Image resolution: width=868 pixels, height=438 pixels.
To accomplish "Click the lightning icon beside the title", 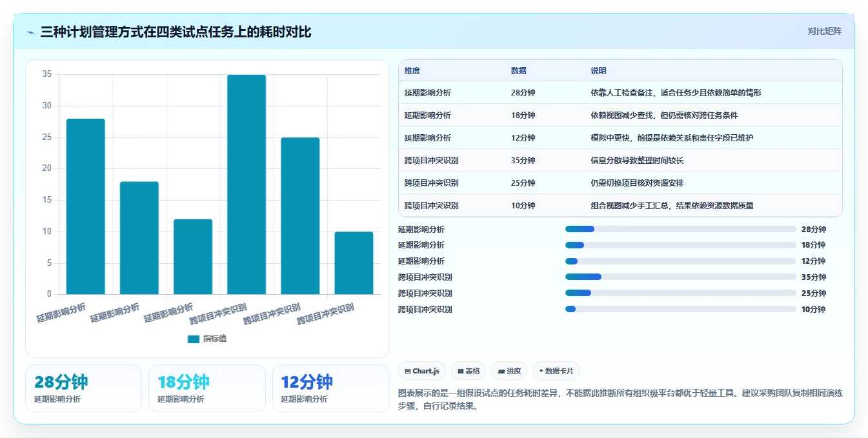I will click(31, 32).
